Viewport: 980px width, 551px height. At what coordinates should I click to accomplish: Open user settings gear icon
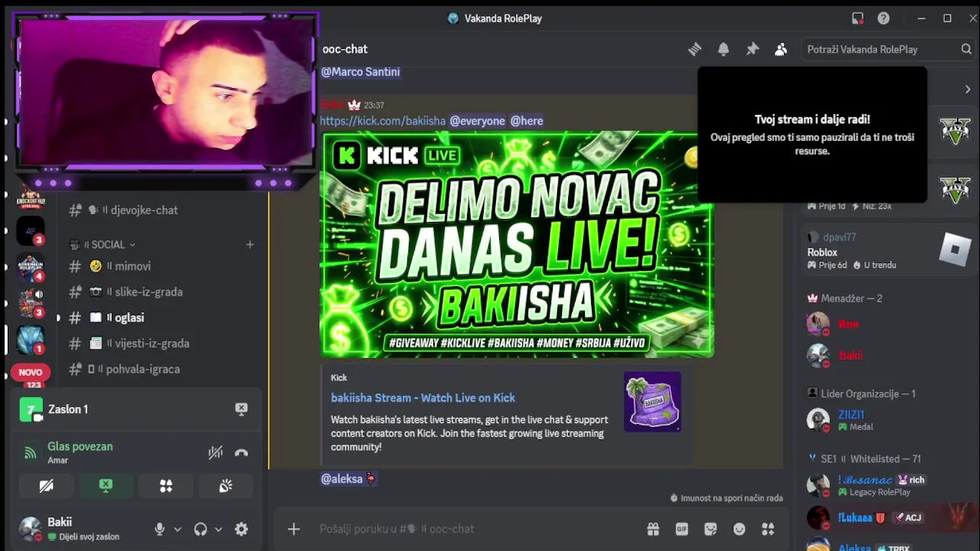(241, 529)
